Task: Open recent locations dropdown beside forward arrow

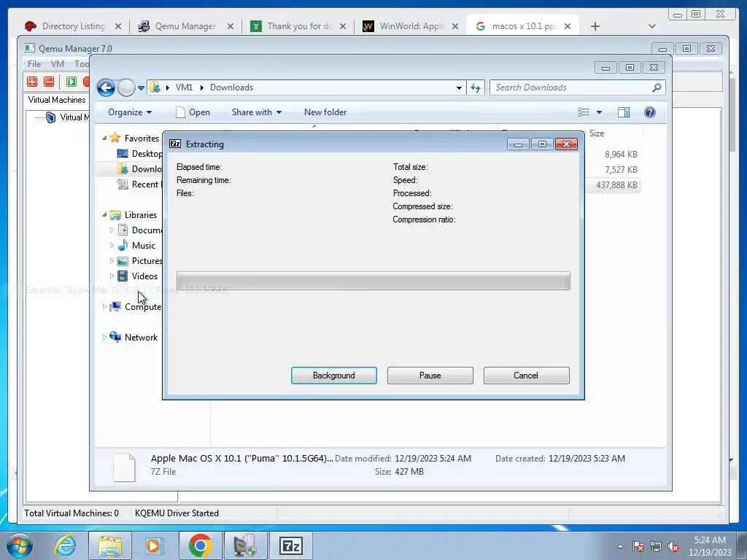Action: (141, 88)
